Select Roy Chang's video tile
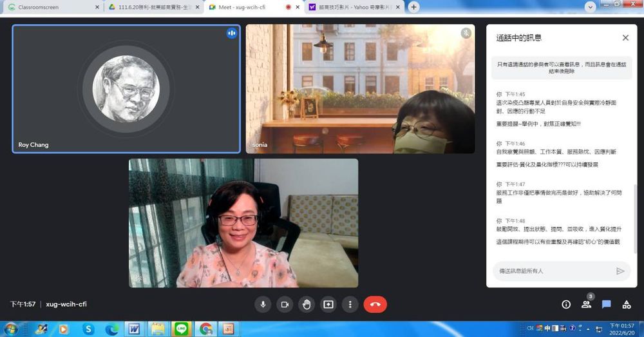 126,89
